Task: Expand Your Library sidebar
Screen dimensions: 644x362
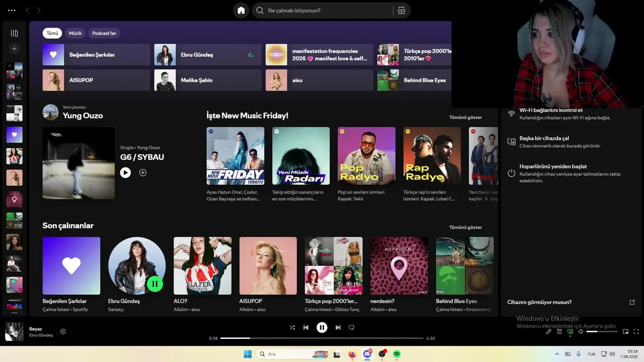Action: coord(14,33)
